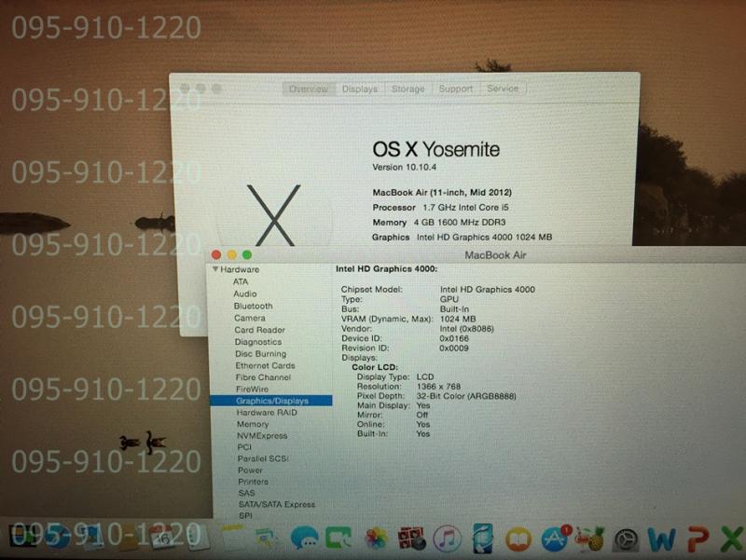Launch the Photos app from the Dock
Image resolution: width=746 pixels, height=560 pixels.
pyautogui.click(x=376, y=539)
